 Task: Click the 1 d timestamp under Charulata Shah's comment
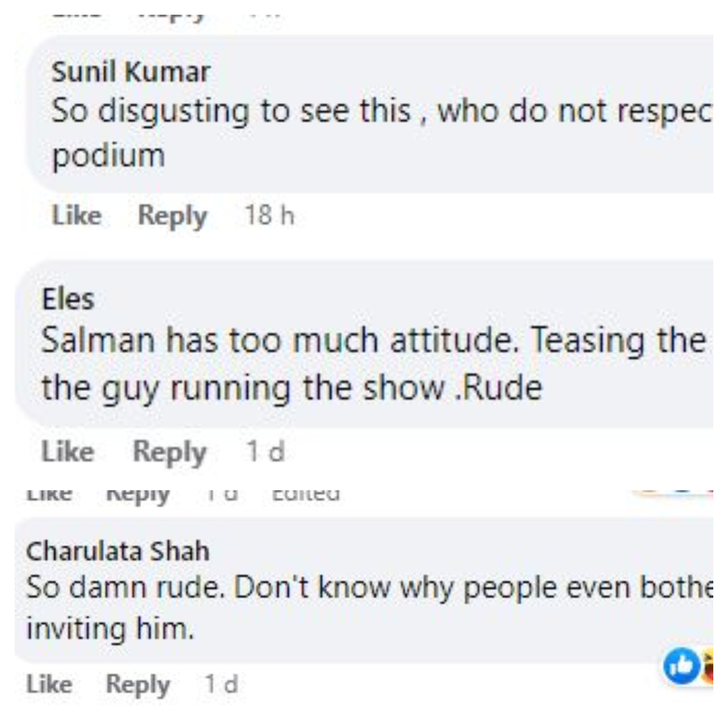[221, 684]
